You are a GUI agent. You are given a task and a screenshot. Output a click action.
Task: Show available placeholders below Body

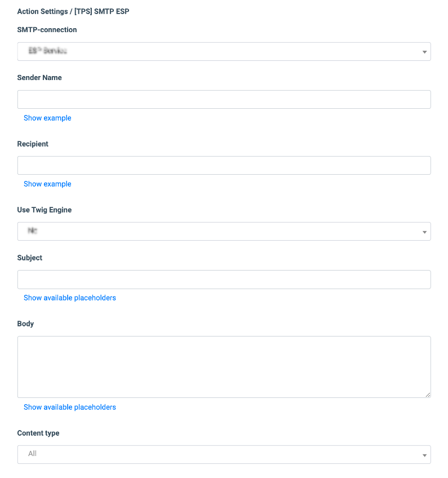pyautogui.click(x=70, y=407)
